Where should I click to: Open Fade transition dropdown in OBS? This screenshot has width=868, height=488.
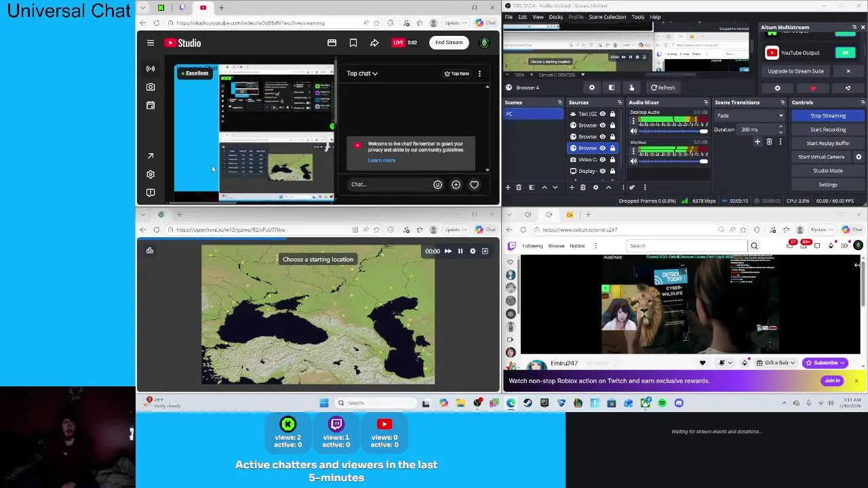click(749, 116)
